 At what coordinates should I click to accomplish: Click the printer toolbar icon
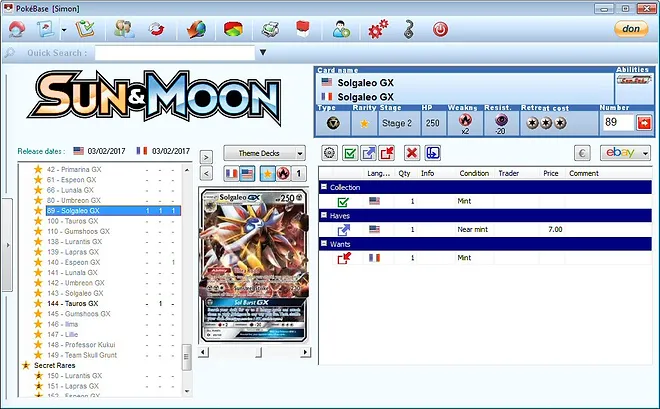tap(270, 29)
